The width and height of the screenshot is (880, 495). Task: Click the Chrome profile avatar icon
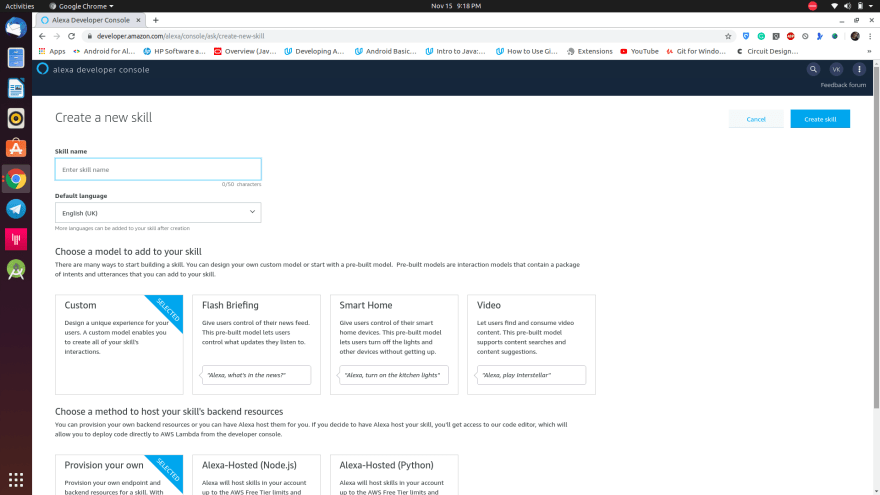[x=855, y=36]
